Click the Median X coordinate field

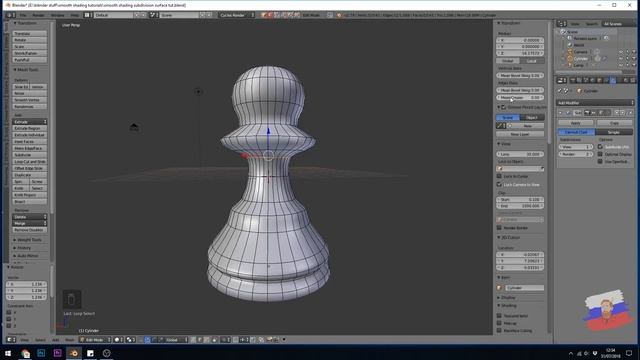tap(520, 40)
